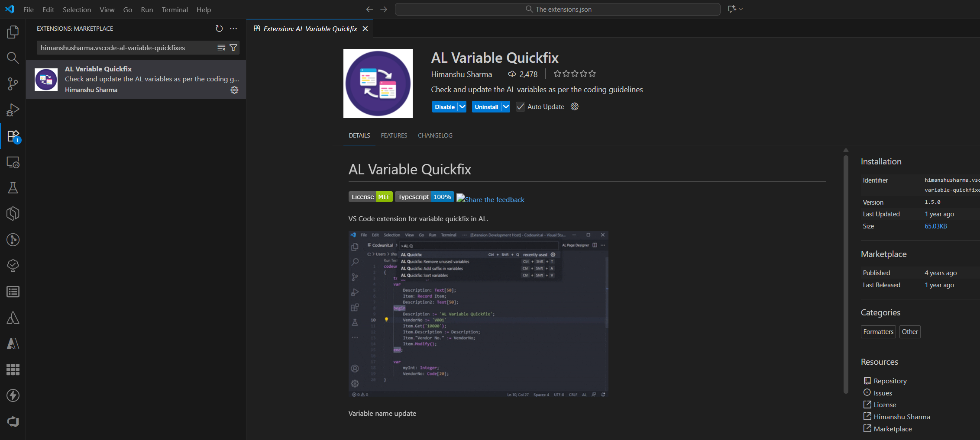The image size is (980, 440).
Task: Select AL Variable Quickfix in the extensions list
Action: tap(136, 80)
